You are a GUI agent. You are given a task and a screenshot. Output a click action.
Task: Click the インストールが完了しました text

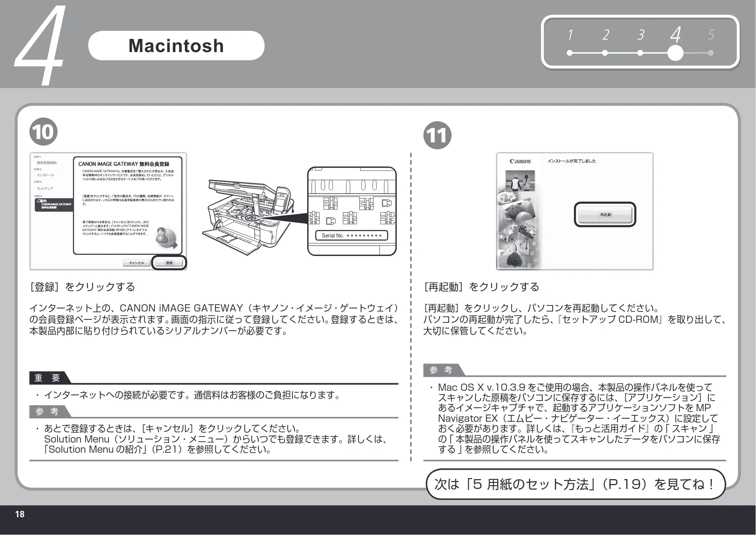[572, 161]
